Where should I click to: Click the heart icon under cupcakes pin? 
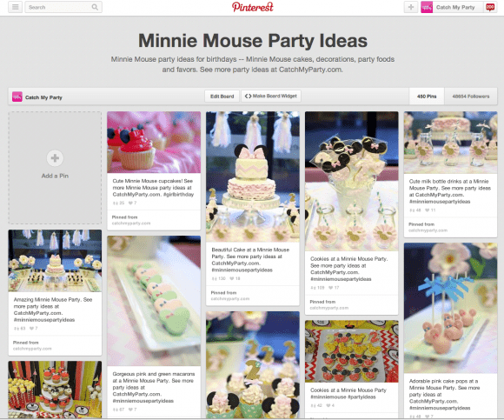click(x=130, y=203)
